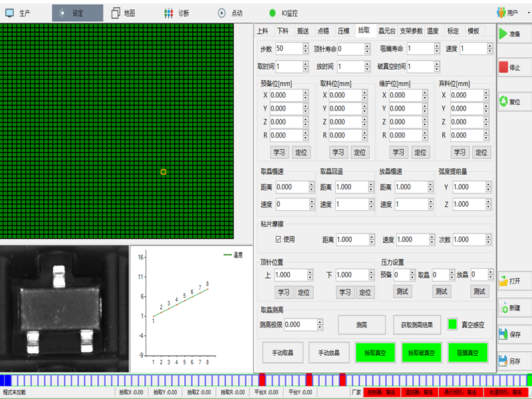Viewport: 532px width, 399px height.
Task: Click the orange highlighted cell in the wafer map
Action: (163, 172)
